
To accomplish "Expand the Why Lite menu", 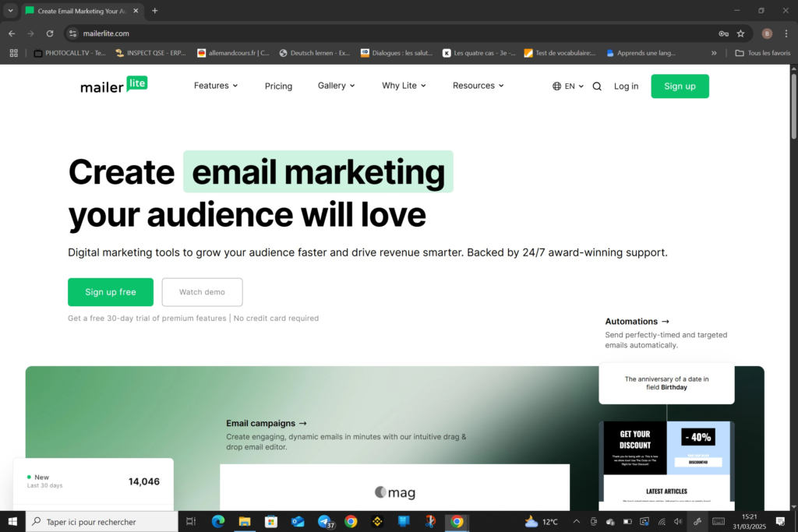I will click(x=404, y=86).
